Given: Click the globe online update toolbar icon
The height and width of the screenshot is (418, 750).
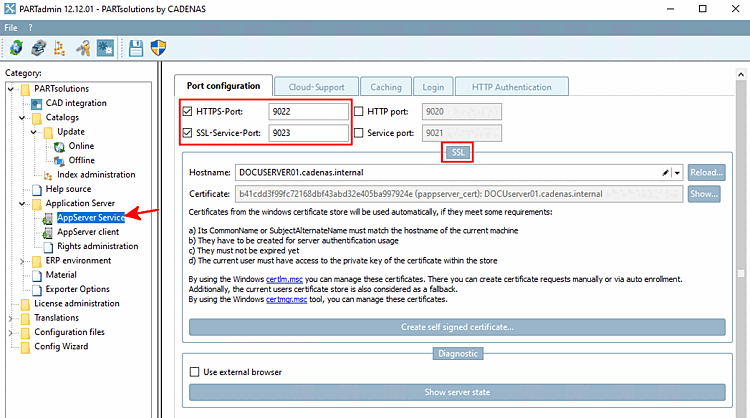Looking at the screenshot, I should pos(16,48).
